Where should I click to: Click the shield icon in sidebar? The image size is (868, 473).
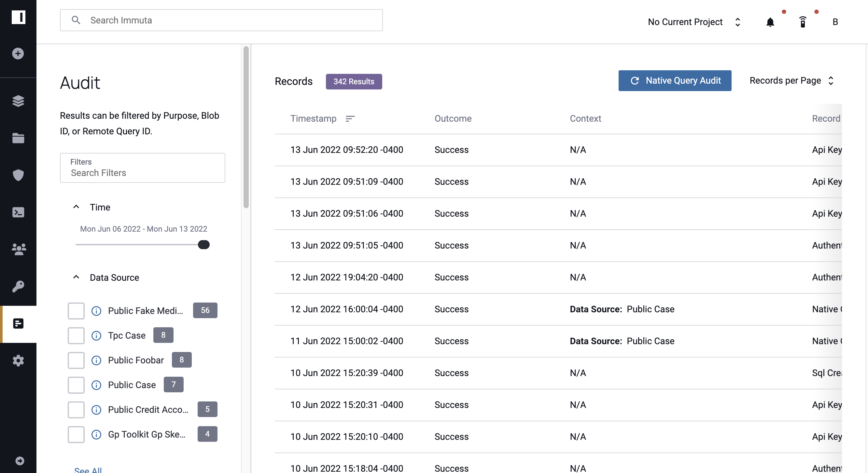(18, 175)
